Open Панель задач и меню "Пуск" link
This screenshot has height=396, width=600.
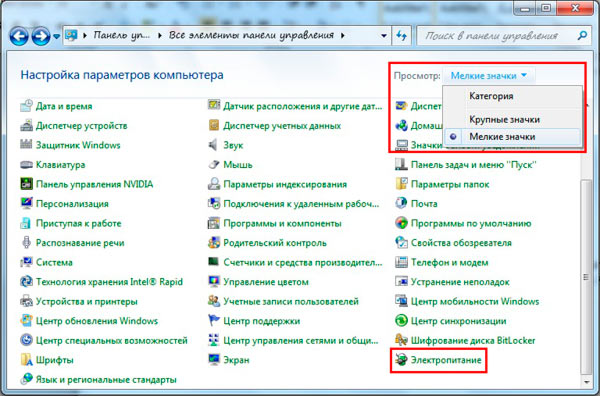(473, 165)
